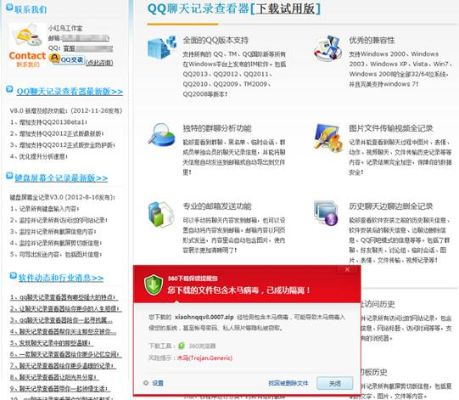Click the gear icon beside 设置

(146, 383)
